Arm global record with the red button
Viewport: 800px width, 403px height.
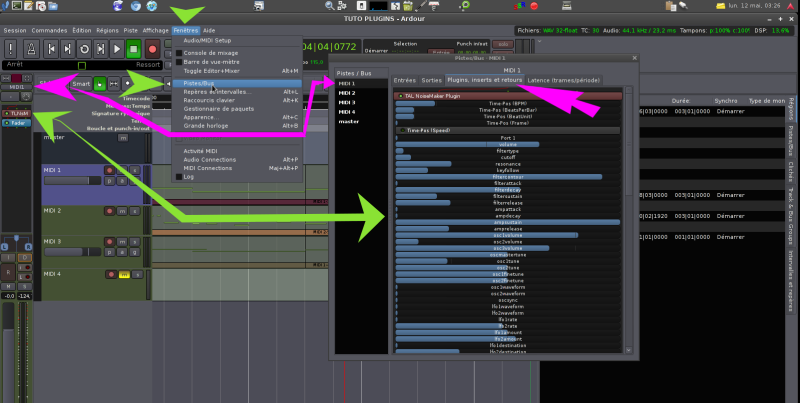click(152, 49)
